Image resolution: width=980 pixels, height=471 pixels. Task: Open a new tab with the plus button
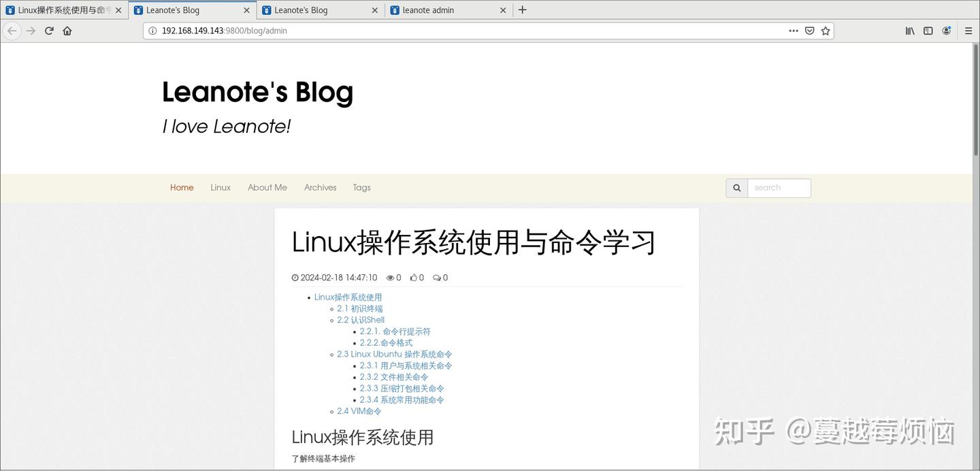point(521,10)
